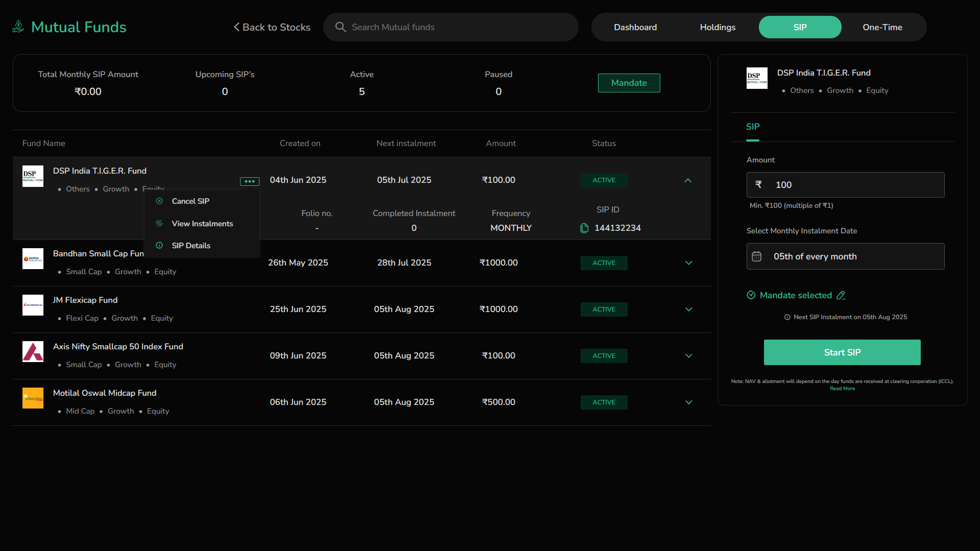Click the Cancel SIP cross icon
The width and height of the screenshot is (980, 551).
(159, 201)
